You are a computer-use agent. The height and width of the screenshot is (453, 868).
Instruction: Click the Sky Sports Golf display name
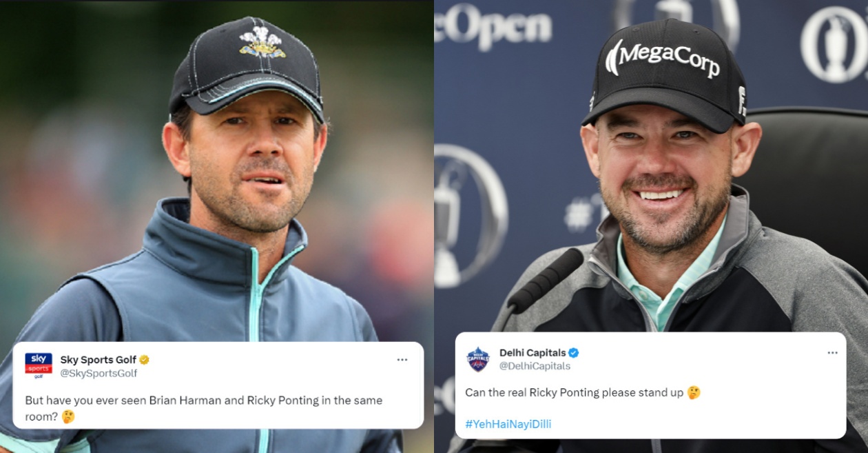pyautogui.click(x=99, y=360)
